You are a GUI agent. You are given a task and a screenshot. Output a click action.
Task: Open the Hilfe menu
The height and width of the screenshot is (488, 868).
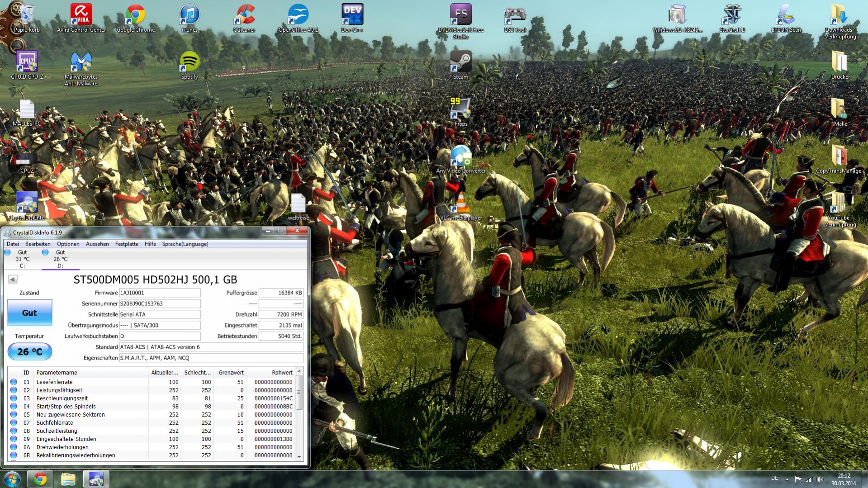click(x=150, y=244)
